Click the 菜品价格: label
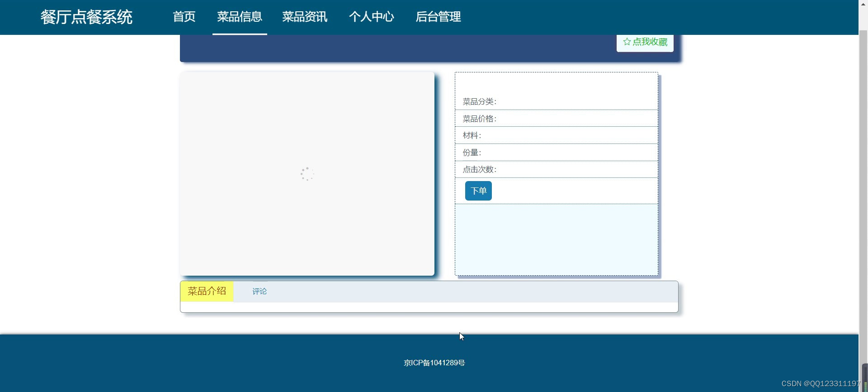The image size is (868, 392). (x=479, y=119)
